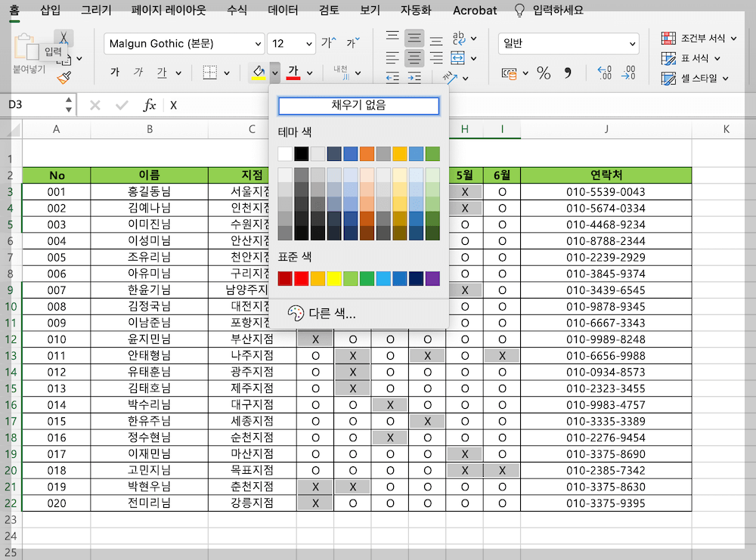Expand the 표 서식 dropdown

tap(717, 58)
